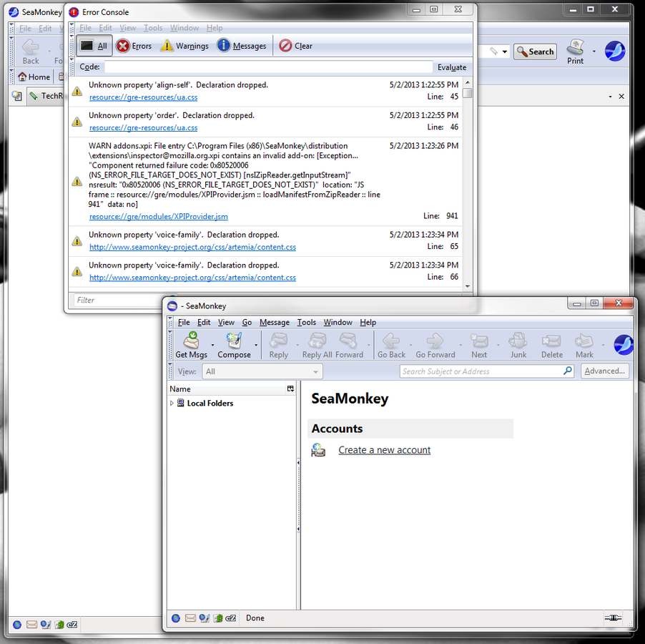Image resolution: width=645 pixels, height=644 pixels.
Task: Show only Messages in Error Console
Action: 242,46
